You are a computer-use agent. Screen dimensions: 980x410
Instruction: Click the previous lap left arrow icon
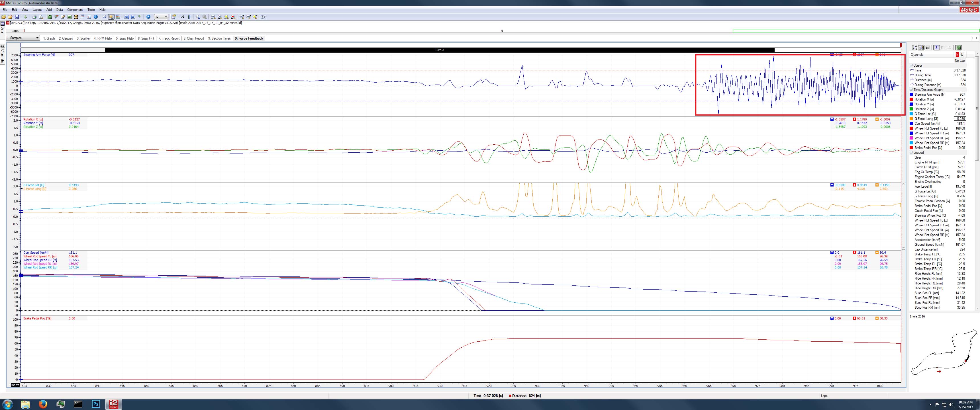pos(127,17)
